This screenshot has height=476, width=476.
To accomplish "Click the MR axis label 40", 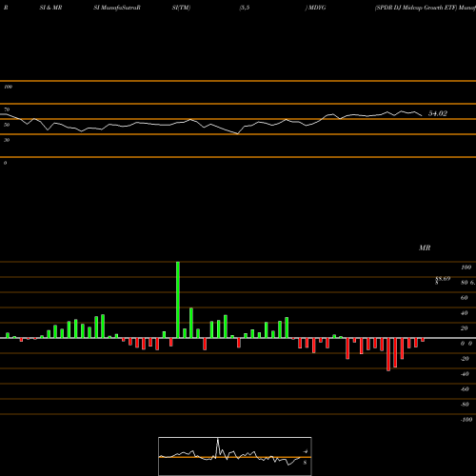I will (465, 313).
